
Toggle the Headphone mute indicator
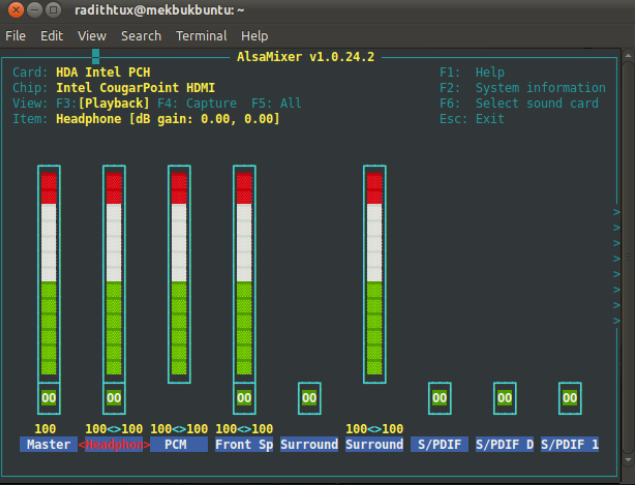tap(114, 398)
